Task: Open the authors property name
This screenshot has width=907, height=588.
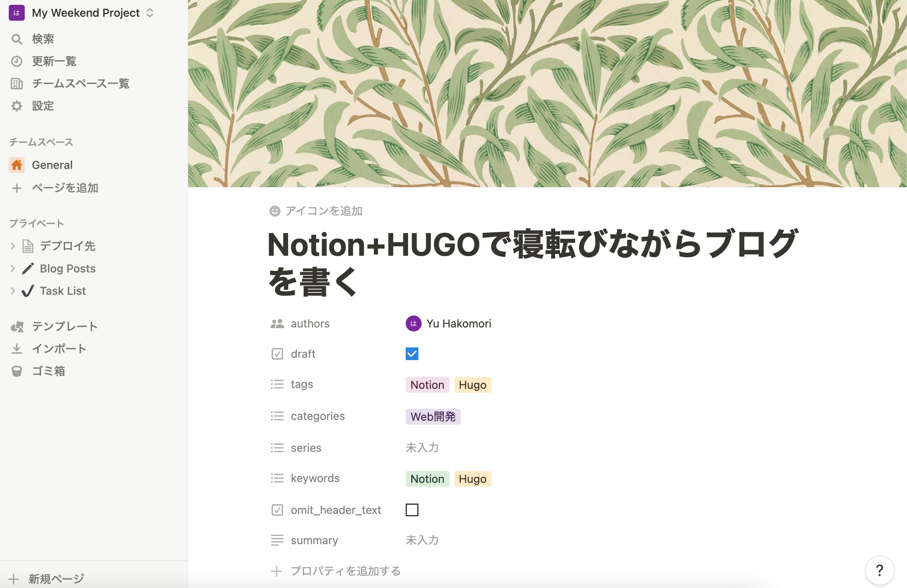Action: [x=310, y=323]
